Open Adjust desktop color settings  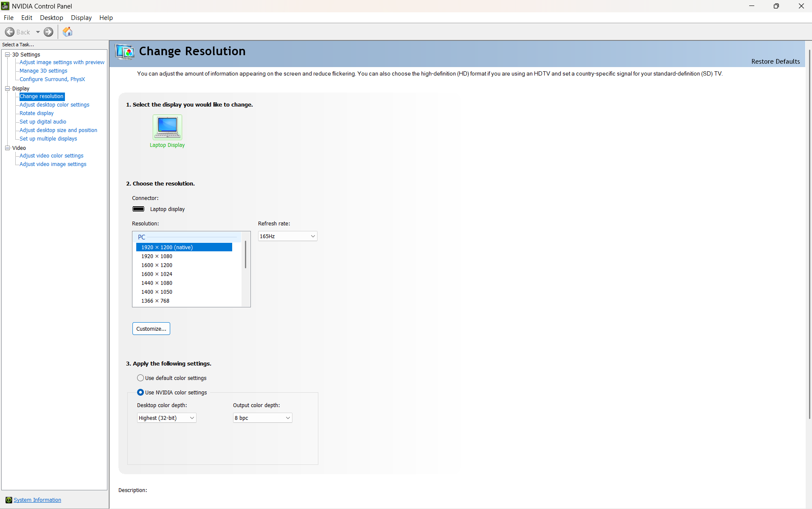coord(54,105)
